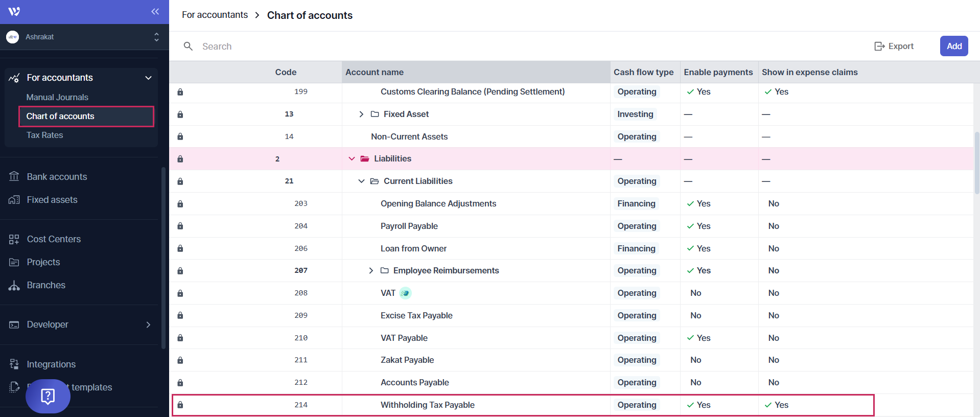The image size is (980, 417).
Task: Click the help chat bubble icon
Action: pos(48,396)
